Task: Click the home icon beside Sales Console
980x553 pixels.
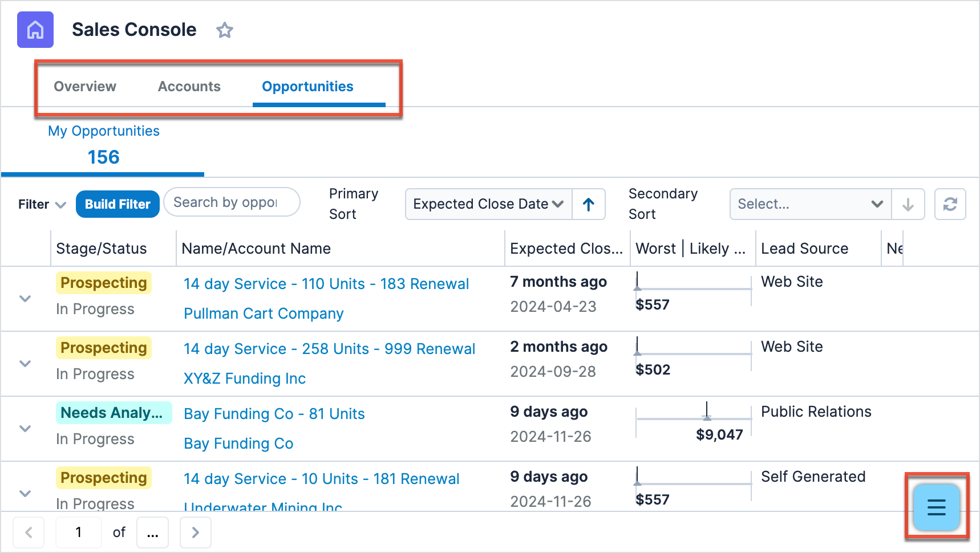Action: pyautogui.click(x=35, y=30)
